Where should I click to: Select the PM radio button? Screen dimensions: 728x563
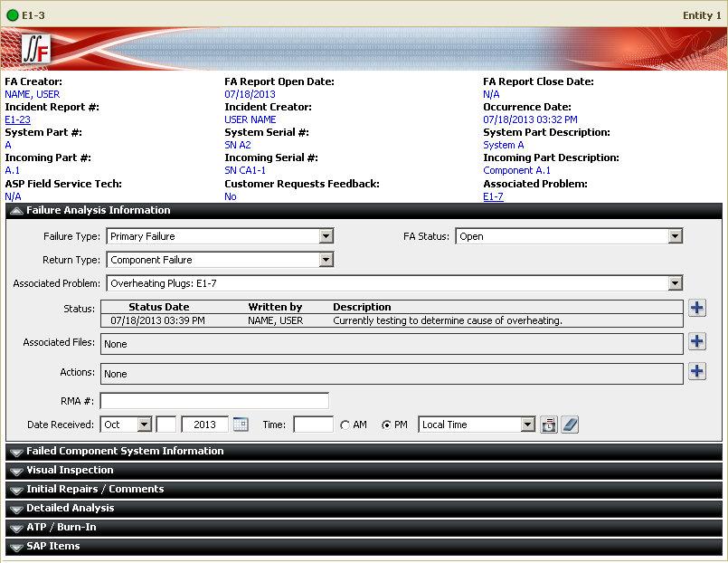pyautogui.click(x=388, y=425)
